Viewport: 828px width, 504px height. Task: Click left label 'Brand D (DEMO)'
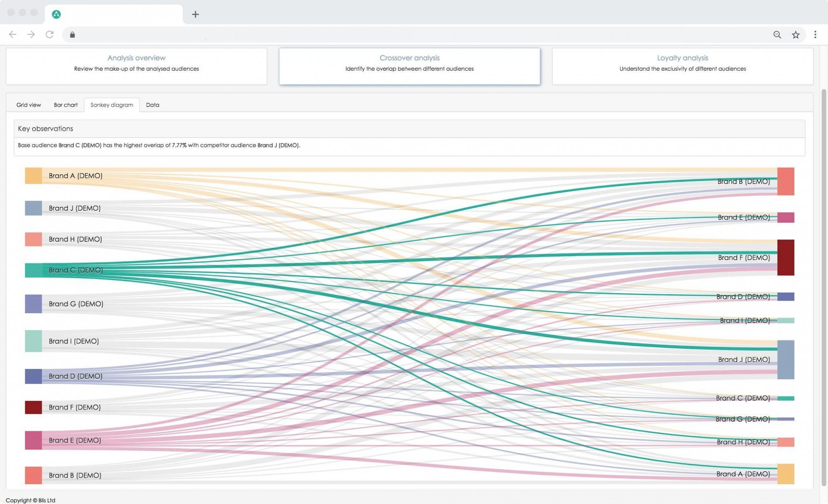(x=75, y=376)
